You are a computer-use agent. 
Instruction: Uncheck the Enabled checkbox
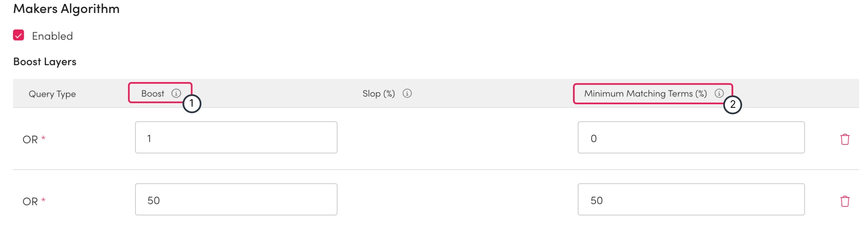[x=19, y=36]
